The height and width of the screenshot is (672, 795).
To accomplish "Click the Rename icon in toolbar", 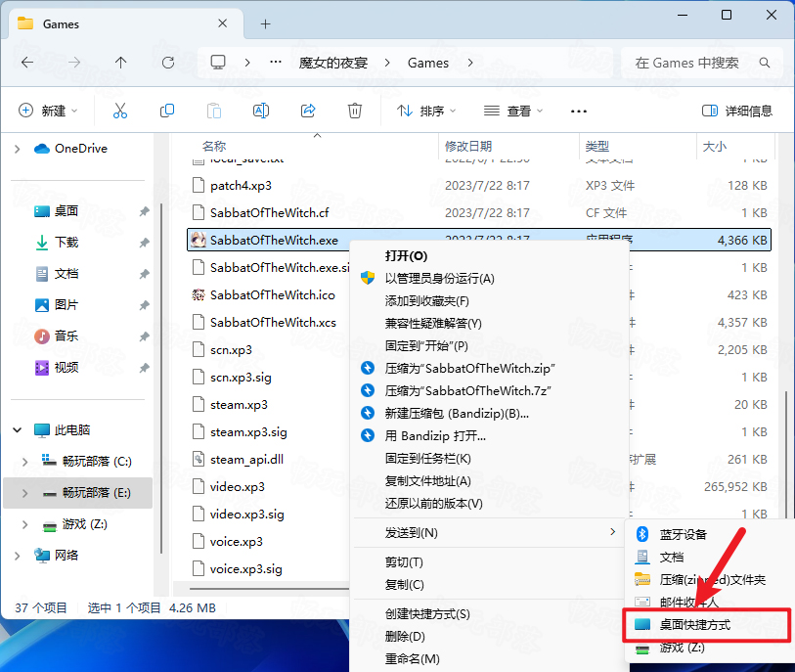I will [x=261, y=111].
